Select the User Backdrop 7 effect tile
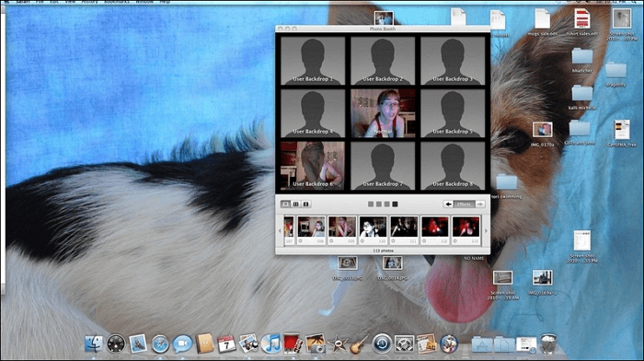This screenshot has width=644, height=361. [383, 166]
